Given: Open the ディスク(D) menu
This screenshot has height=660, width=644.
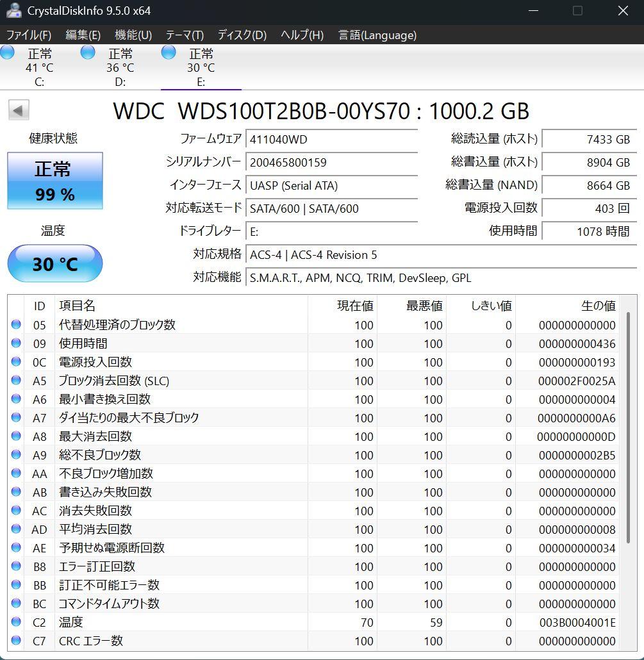Looking at the screenshot, I should pyautogui.click(x=241, y=35).
